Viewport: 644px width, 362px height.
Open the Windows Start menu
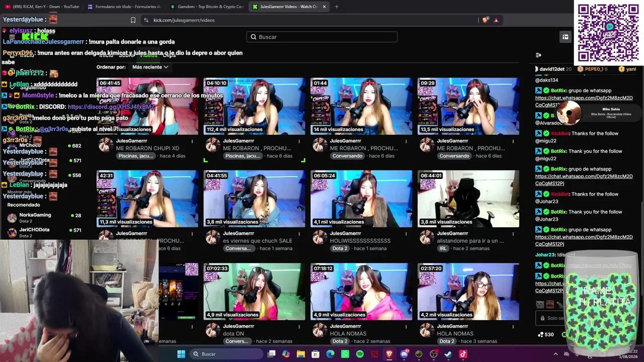181,354
